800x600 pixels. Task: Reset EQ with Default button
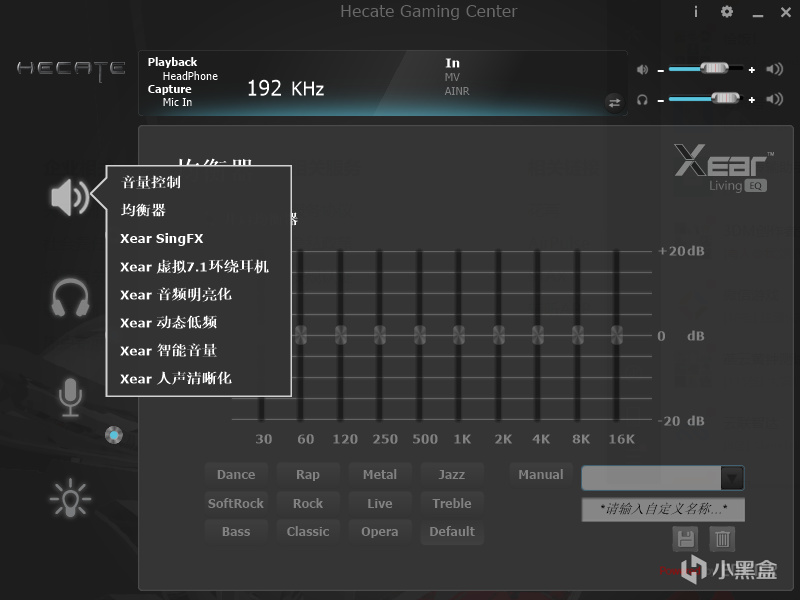point(452,532)
